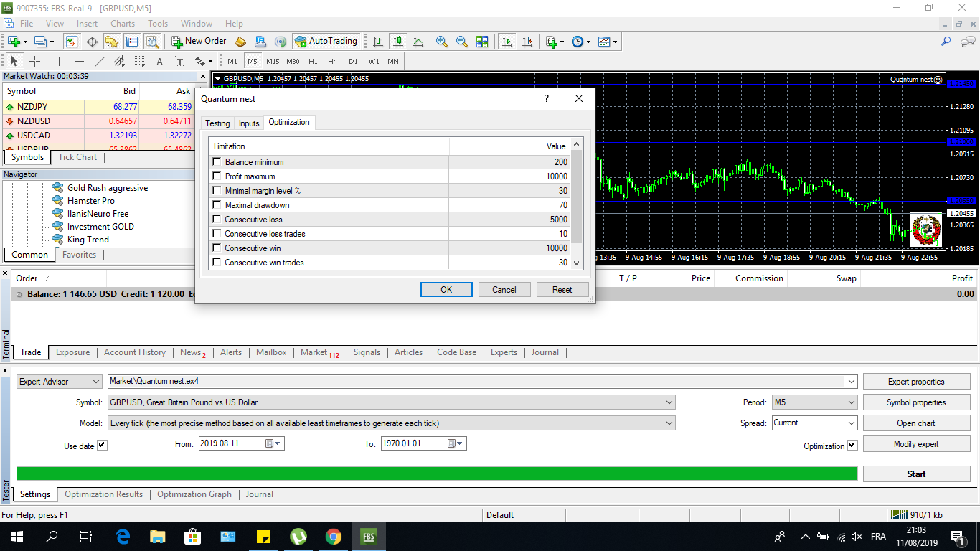Toggle chart shift from right edge

click(x=527, y=42)
